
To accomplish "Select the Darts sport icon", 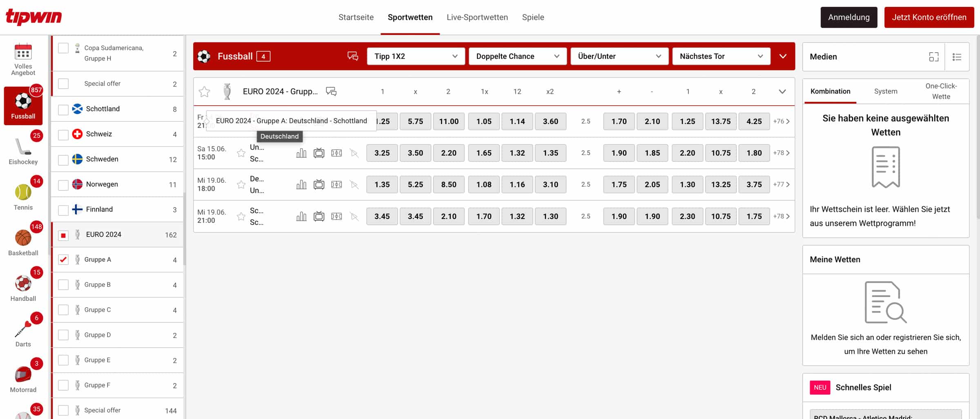I will [x=23, y=329].
